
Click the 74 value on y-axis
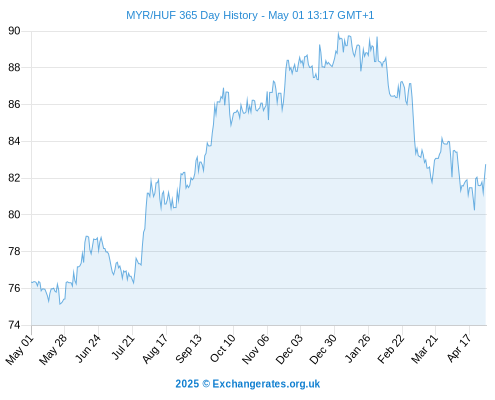pyautogui.click(x=14, y=325)
